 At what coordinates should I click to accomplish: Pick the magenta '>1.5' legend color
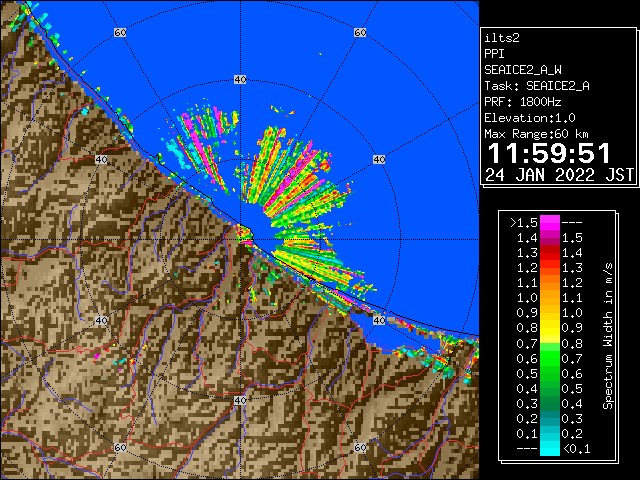549,223
